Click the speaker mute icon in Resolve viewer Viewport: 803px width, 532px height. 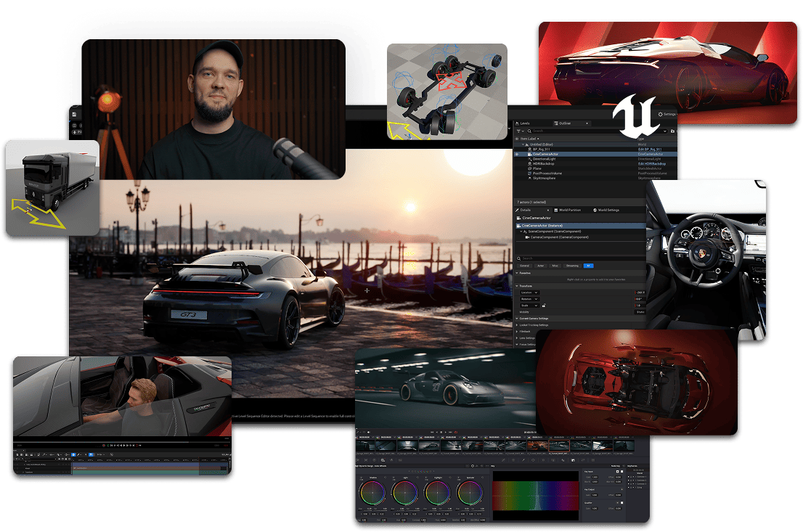369,432
